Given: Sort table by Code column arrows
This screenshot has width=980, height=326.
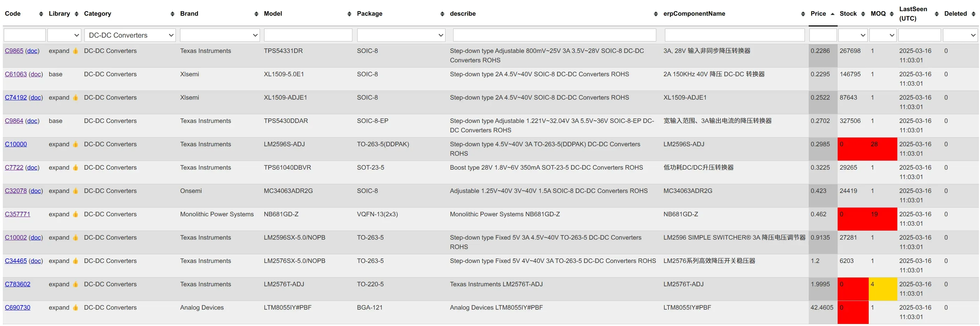Looking at the screenshot, I should [41, 14].
